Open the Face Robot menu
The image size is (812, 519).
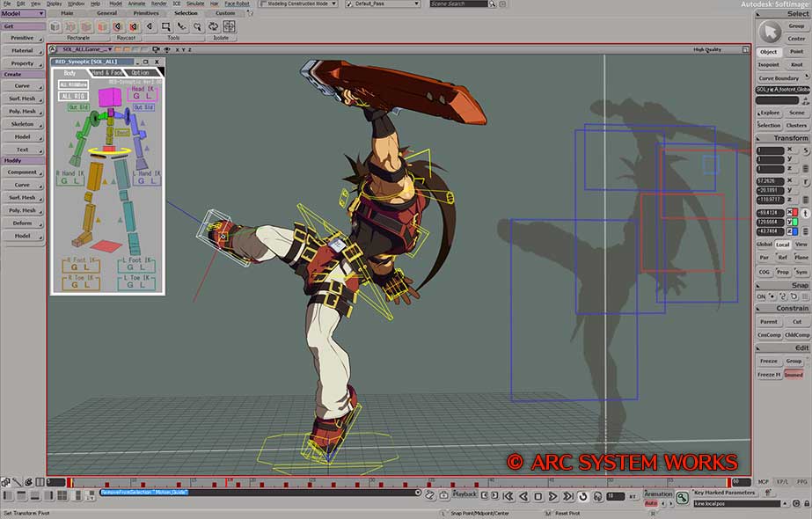[237, 4]
